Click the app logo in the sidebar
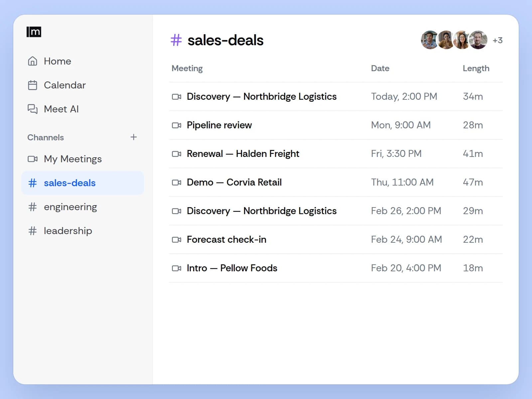 point(34,32)
